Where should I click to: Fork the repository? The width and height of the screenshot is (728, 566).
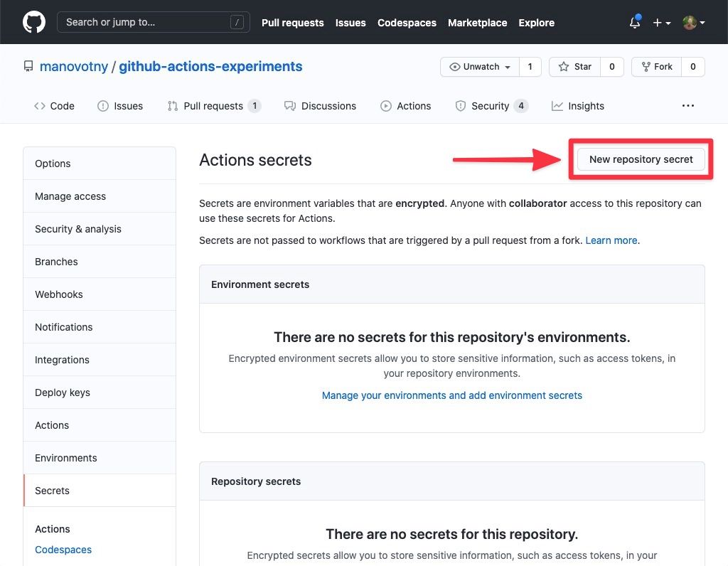656,67
